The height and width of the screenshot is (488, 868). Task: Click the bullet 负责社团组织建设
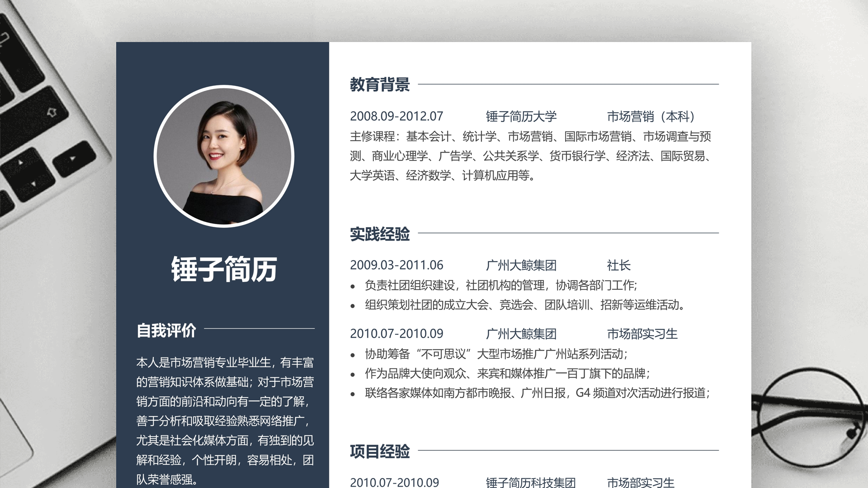tap(501, 285)
